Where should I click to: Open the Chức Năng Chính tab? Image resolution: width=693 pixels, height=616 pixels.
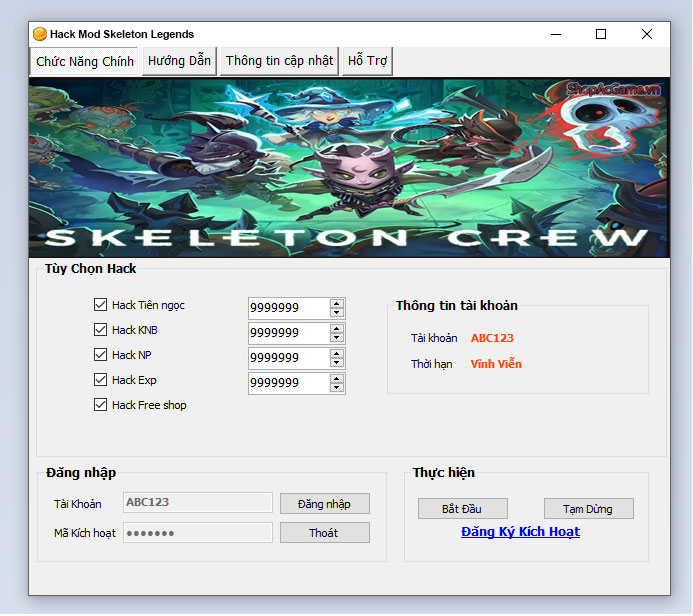point(84,61)
